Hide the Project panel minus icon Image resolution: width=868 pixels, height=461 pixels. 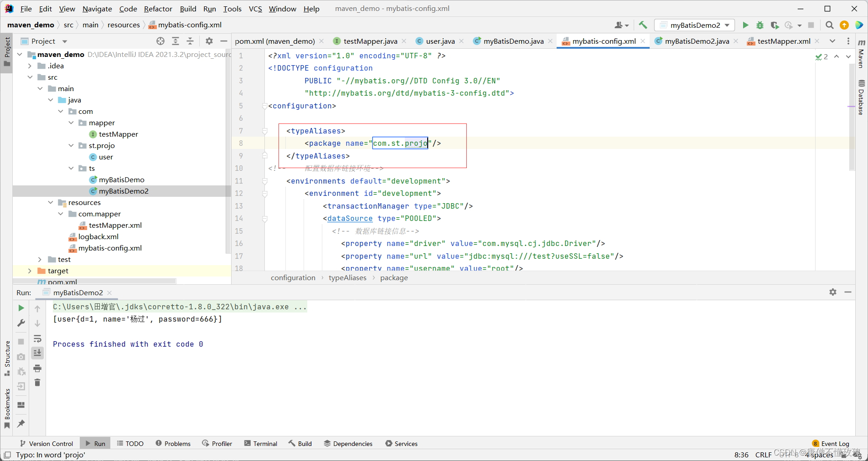point(224,41)
